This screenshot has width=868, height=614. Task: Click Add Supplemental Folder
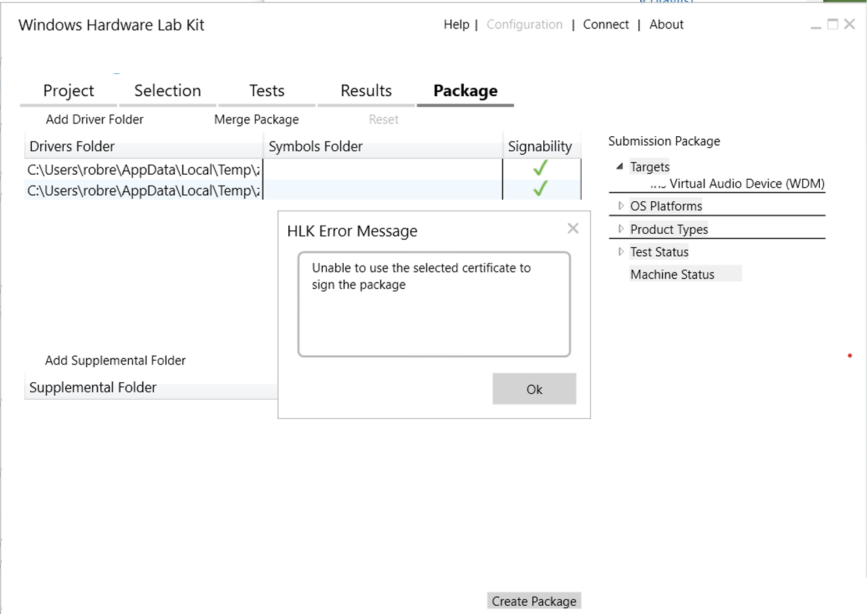tap(115, 360)
